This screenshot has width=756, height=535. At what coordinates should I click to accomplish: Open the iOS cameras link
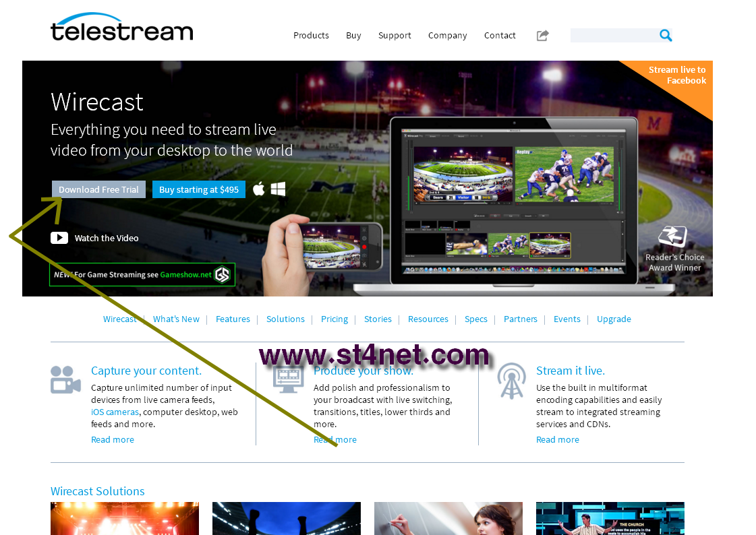pyautogui.click(x=115, y=412)
